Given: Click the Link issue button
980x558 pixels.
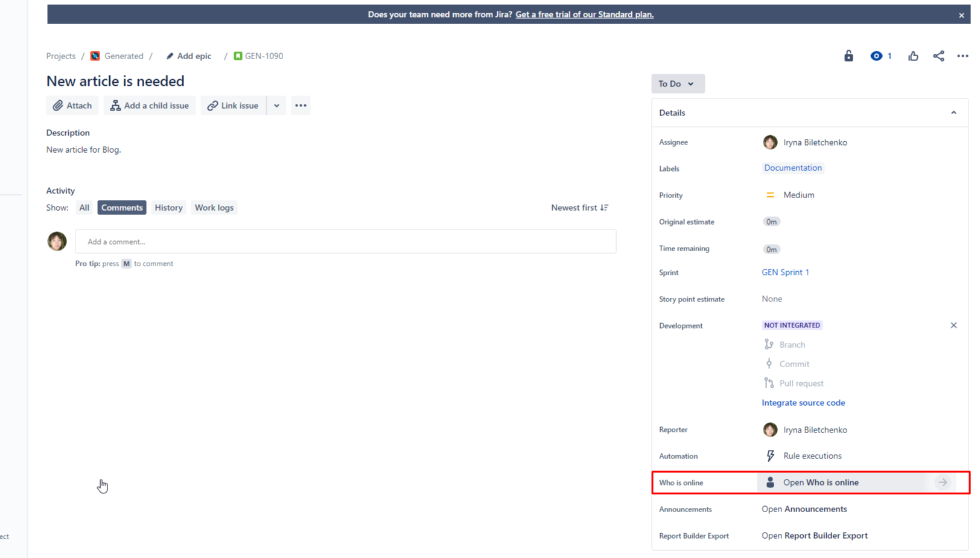Looking at the screenshot, I should 233,106.
